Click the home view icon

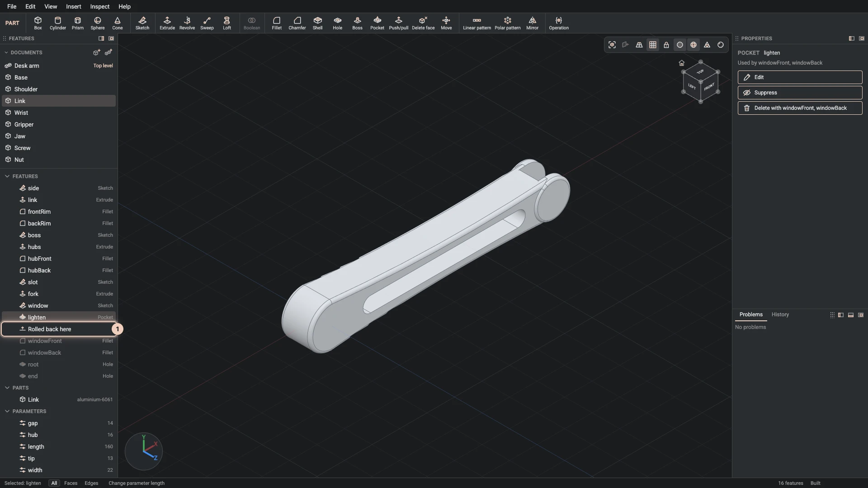(x=682, y=63)
